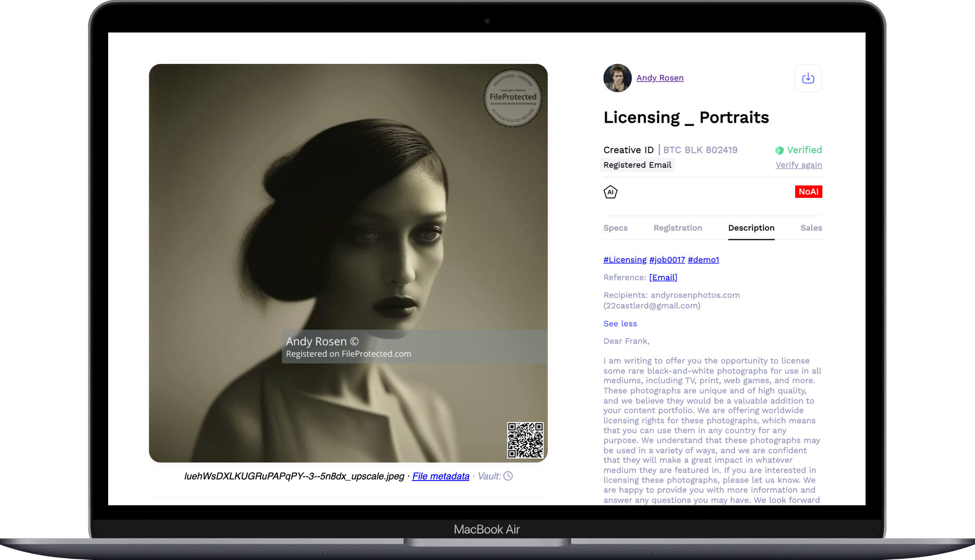Viewport: 975px width, 560px height.
Task: Collapse the description with See less
Action: [620, 324]
